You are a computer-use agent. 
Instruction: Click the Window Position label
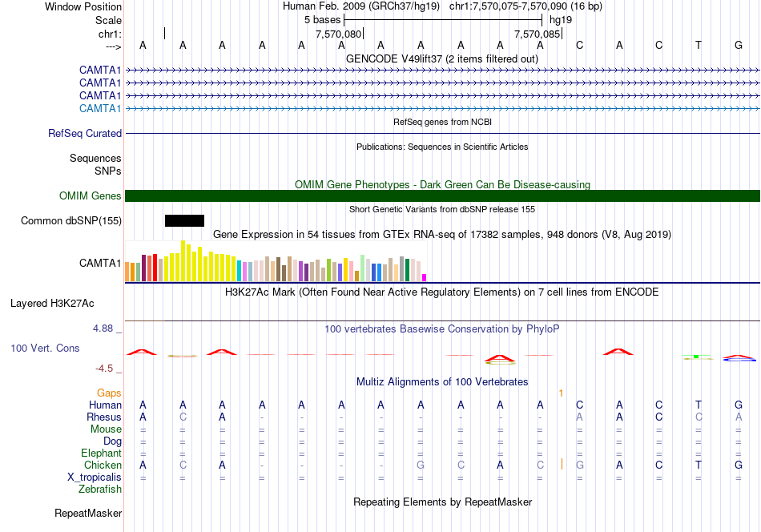(83, 6)
